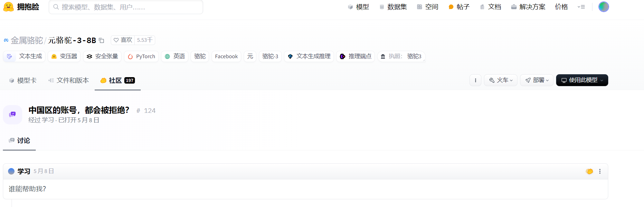Click the 学习 comment author avatar
The height and width of the screenshot is (207, 644).
pos(11,171)
